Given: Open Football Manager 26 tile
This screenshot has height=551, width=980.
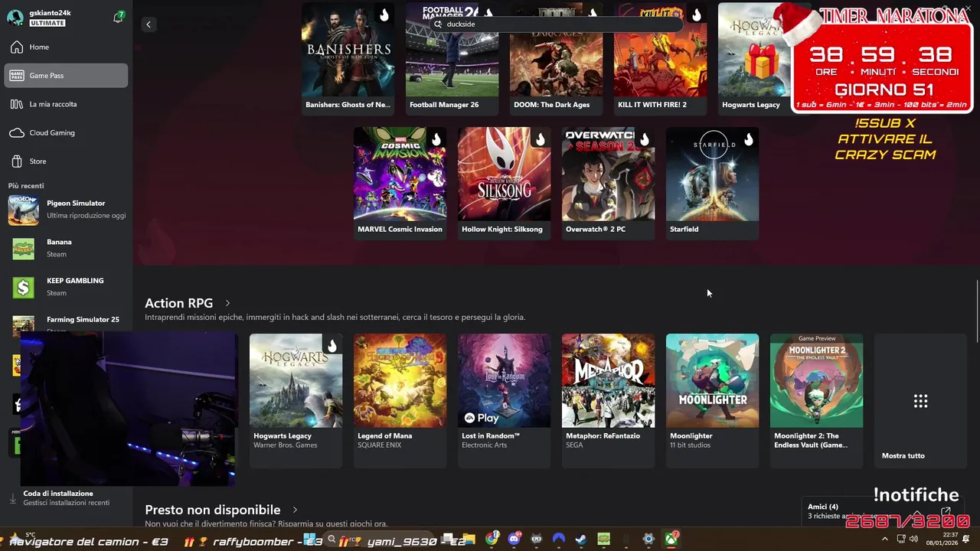Looking at the screenshot, I should [x=452, y=59].
